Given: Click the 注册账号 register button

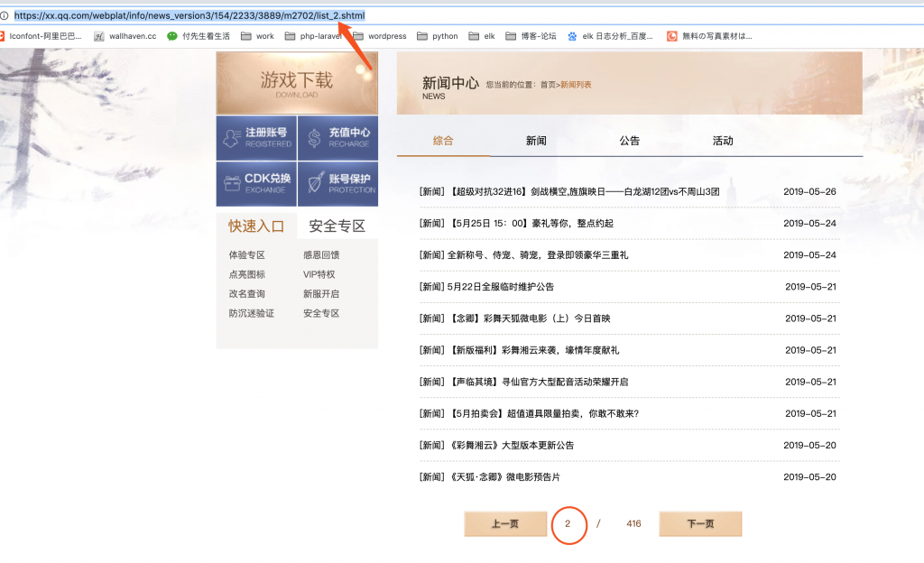Looking at the screenshot, I should [x=256, y=138].
